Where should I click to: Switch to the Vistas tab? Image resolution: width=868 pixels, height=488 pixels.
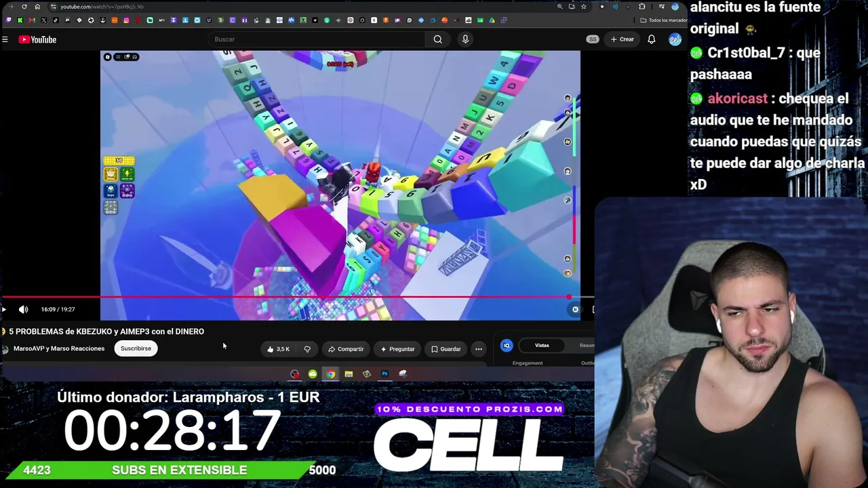tap(542, 346)
